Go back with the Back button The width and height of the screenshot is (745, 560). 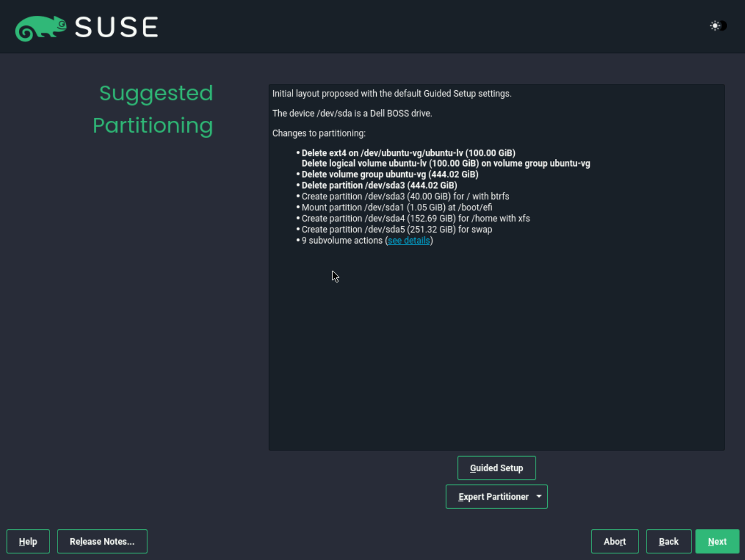pyautogui.click(x=669, y=541)
